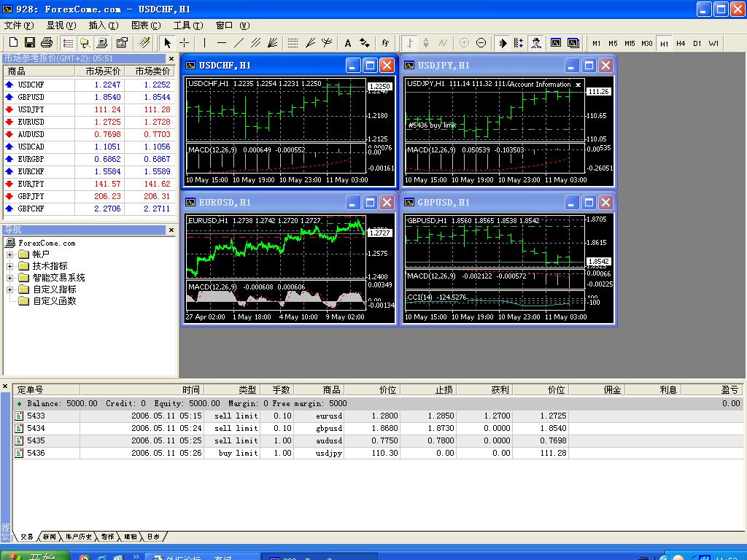Expand the 技术指标 tree folder
The height and width of the screenshot is (560, 747).
[x=9, y=266]
